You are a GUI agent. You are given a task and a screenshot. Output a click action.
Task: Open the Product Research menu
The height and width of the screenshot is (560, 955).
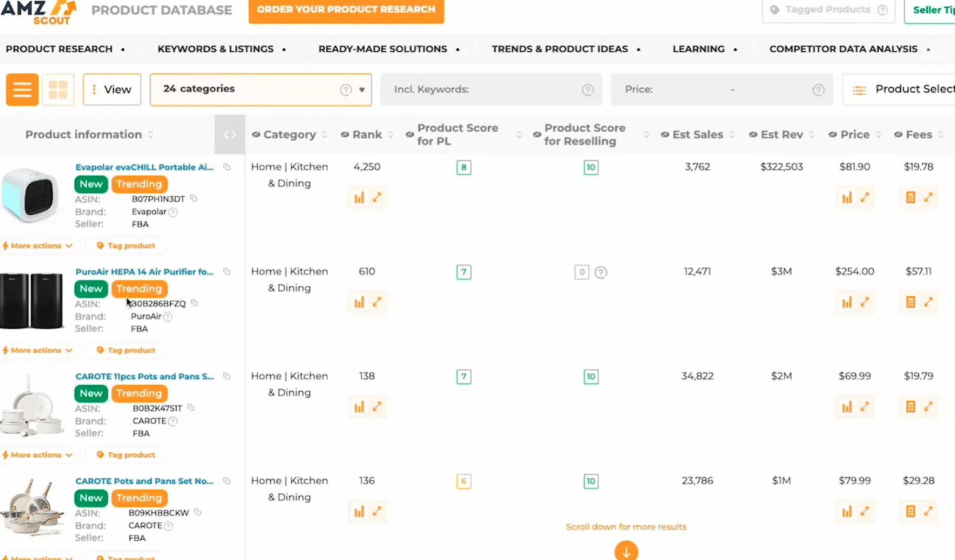65,49
